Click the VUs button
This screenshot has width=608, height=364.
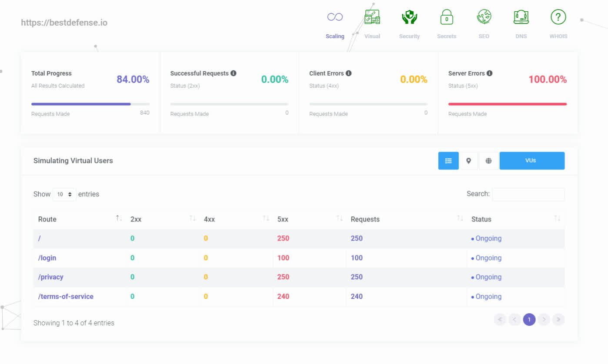pos(531,161)
